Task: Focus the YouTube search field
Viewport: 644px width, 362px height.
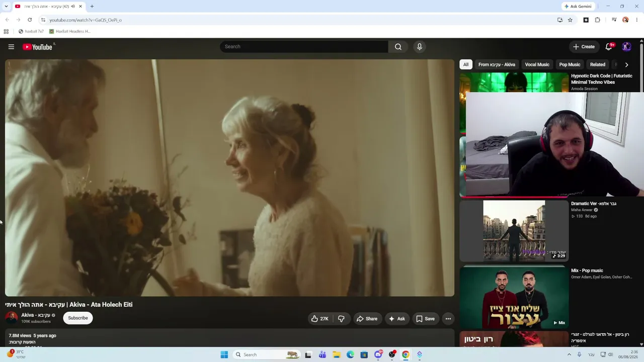Action: (304, 47)
